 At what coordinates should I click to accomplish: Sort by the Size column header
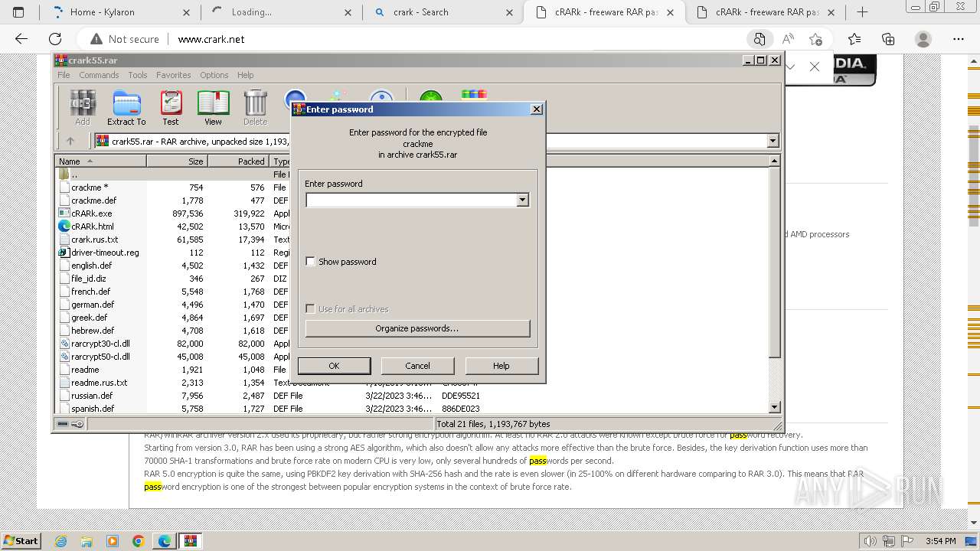[x=177, y=161]
